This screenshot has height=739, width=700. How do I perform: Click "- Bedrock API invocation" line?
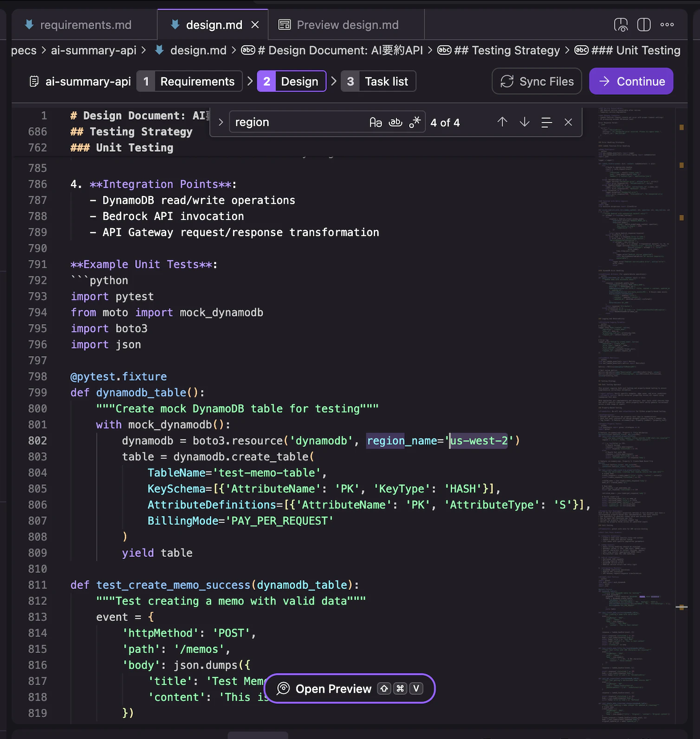pos(167,216)
